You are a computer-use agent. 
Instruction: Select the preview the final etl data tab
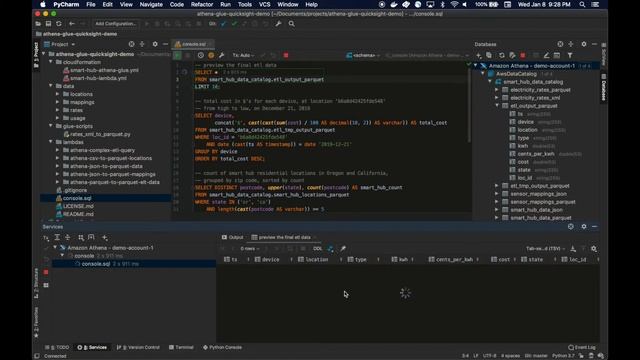pyautogui.click(x=281, y=237)
